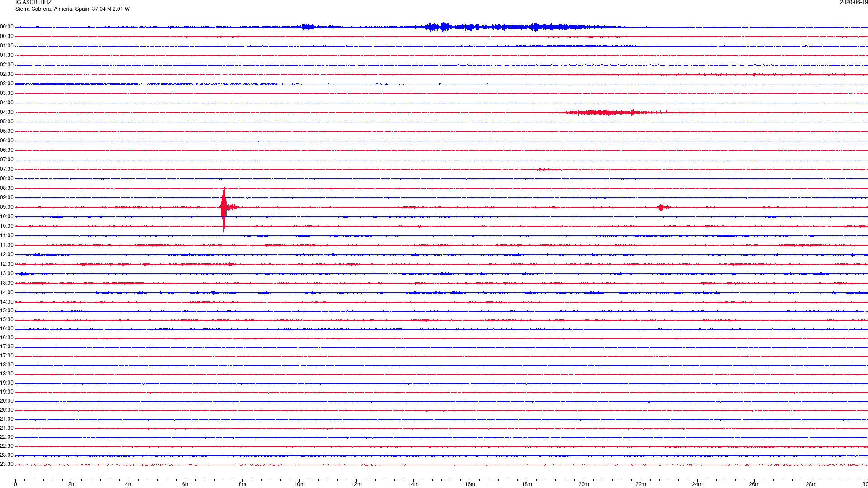Select the 07:30 time row label

(x=7, y=169)
